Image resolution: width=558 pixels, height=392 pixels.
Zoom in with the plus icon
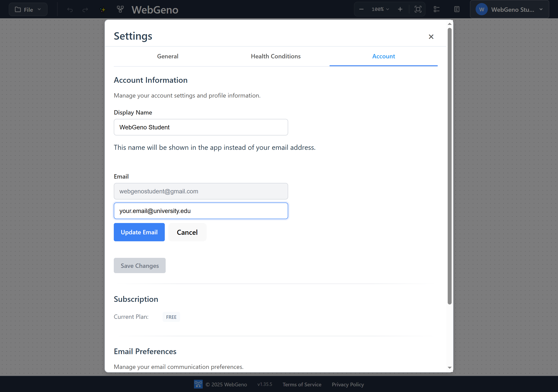pos(400,9)
